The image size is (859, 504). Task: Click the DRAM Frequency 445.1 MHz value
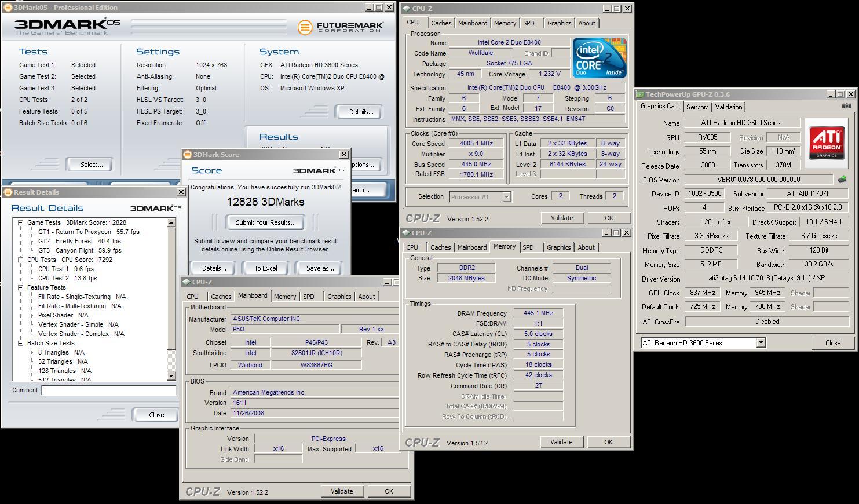click(x=538, y=313)
